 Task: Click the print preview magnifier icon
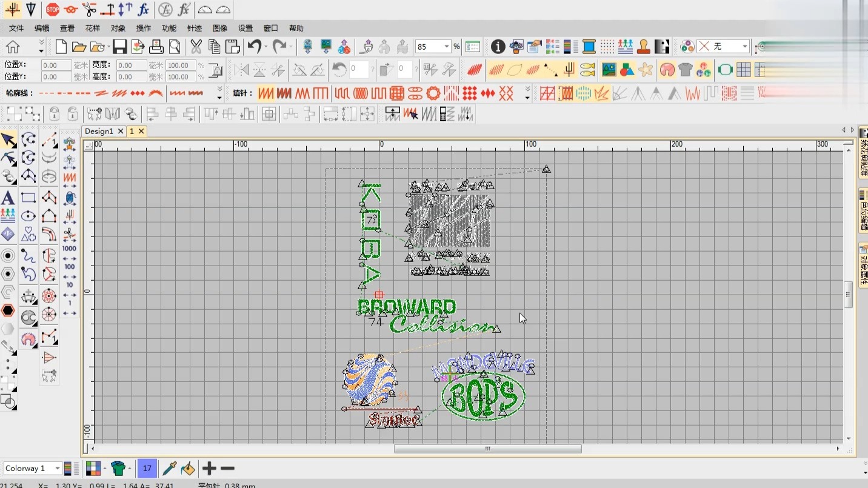tap(175, 47)
